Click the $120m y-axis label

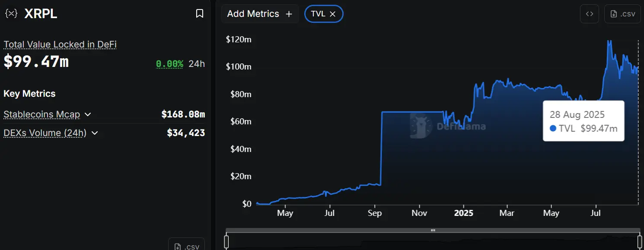239,39
